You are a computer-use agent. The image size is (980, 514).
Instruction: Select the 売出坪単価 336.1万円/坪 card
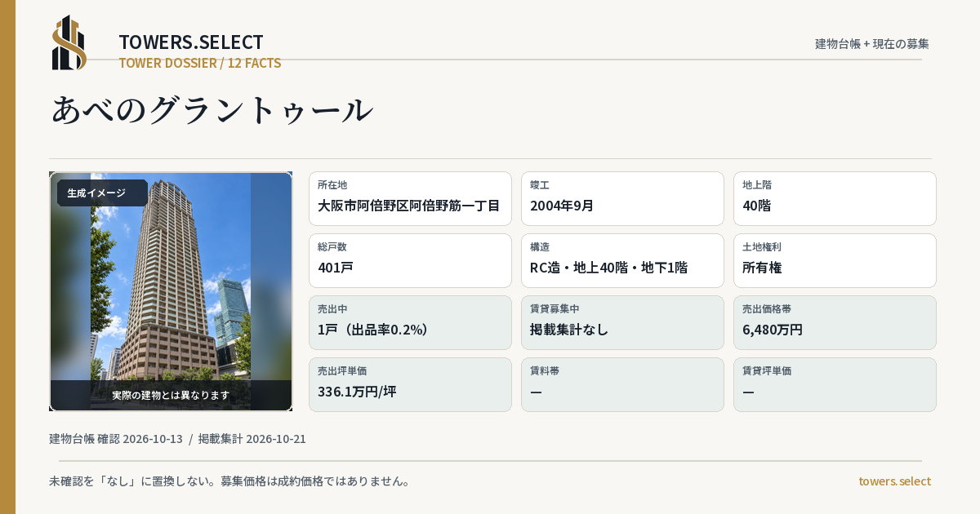click(410, 384)
